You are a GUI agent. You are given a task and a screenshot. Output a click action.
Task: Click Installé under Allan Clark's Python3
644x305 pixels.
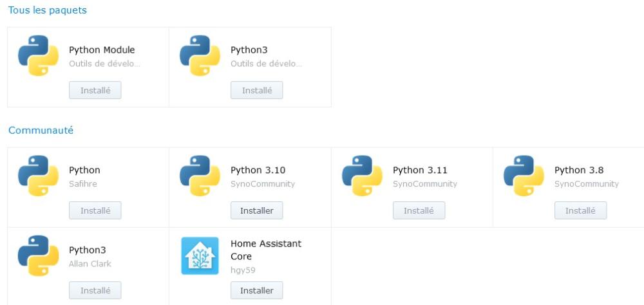point(95,291)
